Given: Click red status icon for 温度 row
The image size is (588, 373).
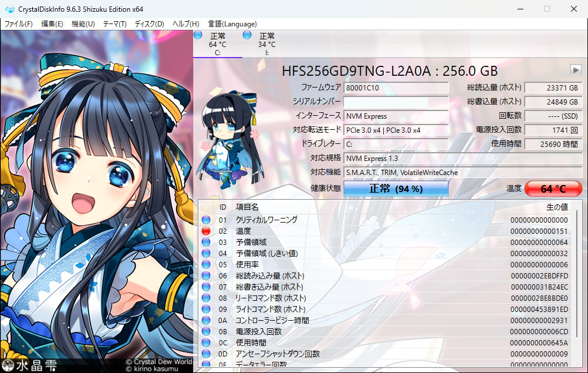Looking at the screenshot, I should [206, 231].
